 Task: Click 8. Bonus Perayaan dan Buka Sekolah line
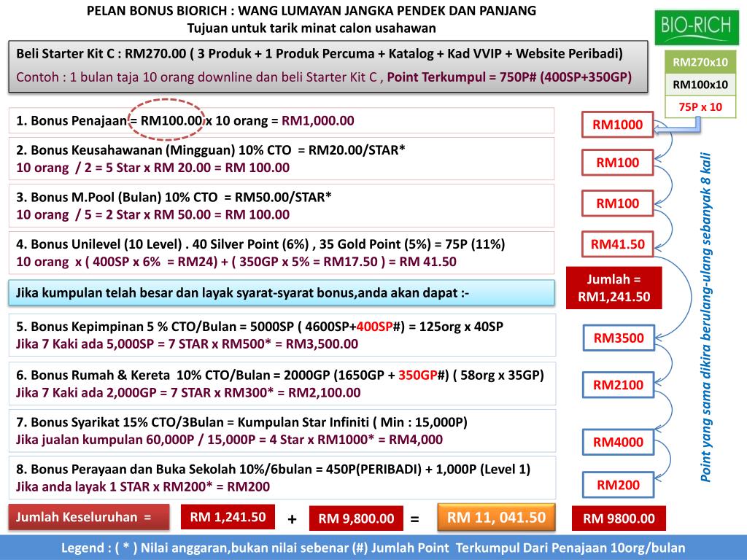pyautogui.click(x=273, y=469)
